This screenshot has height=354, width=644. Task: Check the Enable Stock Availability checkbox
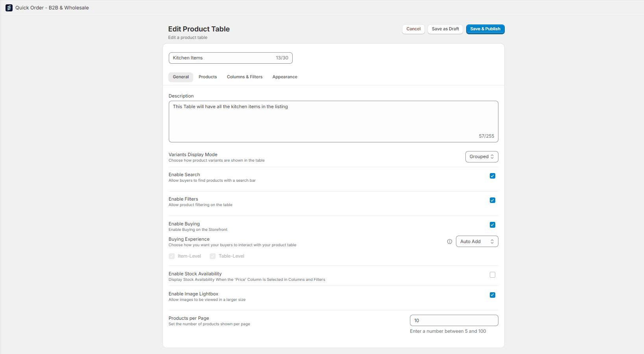pyautogui.click(x=493, y=275)
